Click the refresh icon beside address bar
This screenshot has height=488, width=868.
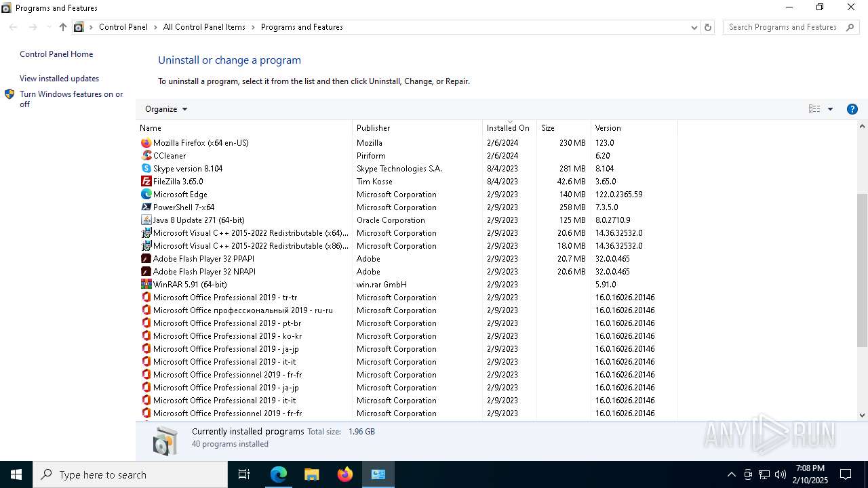click(x=708, y=27)
